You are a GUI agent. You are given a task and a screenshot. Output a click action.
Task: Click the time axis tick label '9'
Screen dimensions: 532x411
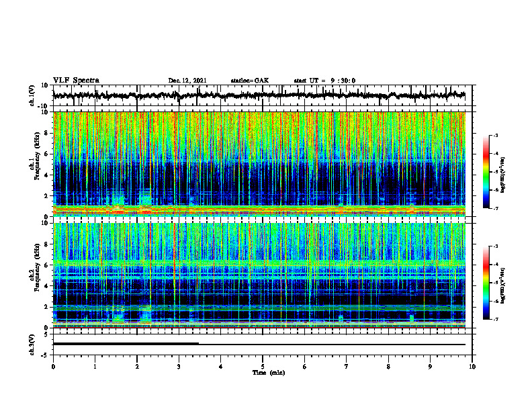point(430,367)
